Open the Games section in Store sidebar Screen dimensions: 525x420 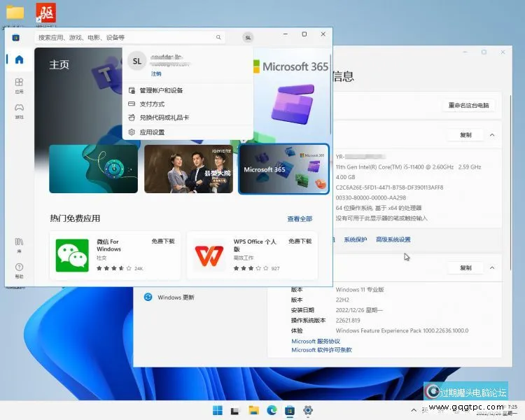click(19, 111)
